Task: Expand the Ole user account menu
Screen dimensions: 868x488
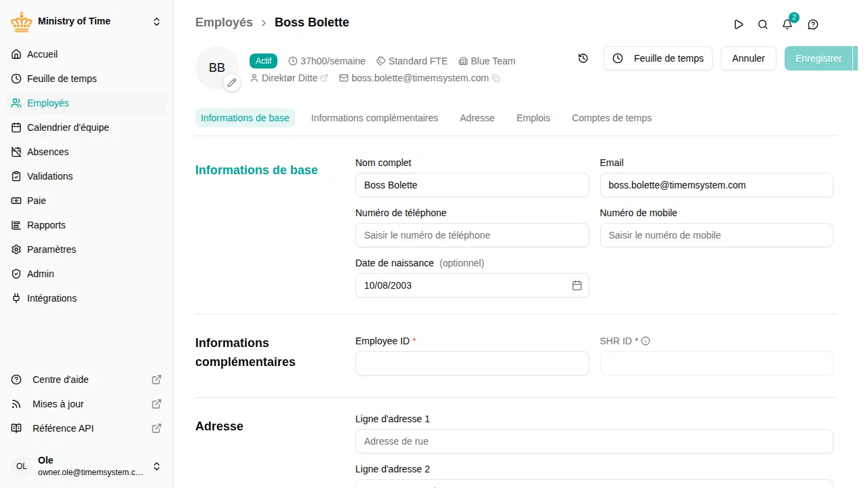Action: (x=87, y=466)
